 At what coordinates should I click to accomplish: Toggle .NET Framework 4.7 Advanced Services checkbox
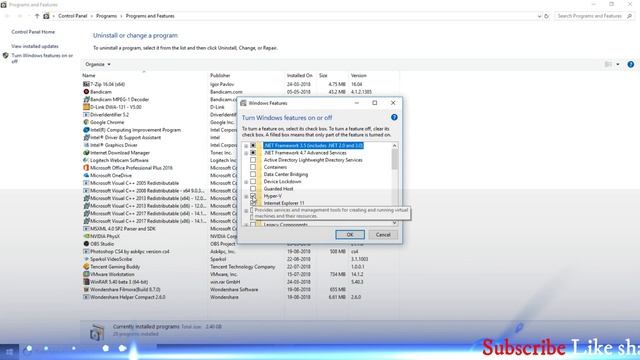(253, 153)
